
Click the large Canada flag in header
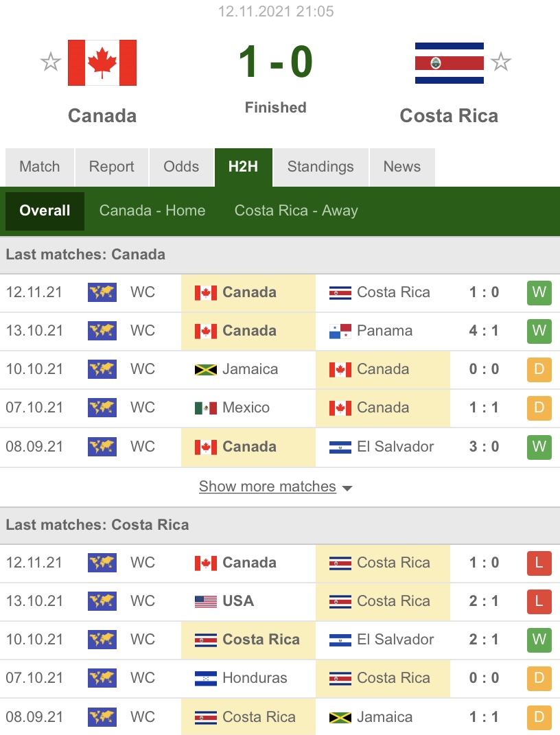coord(102,63)
